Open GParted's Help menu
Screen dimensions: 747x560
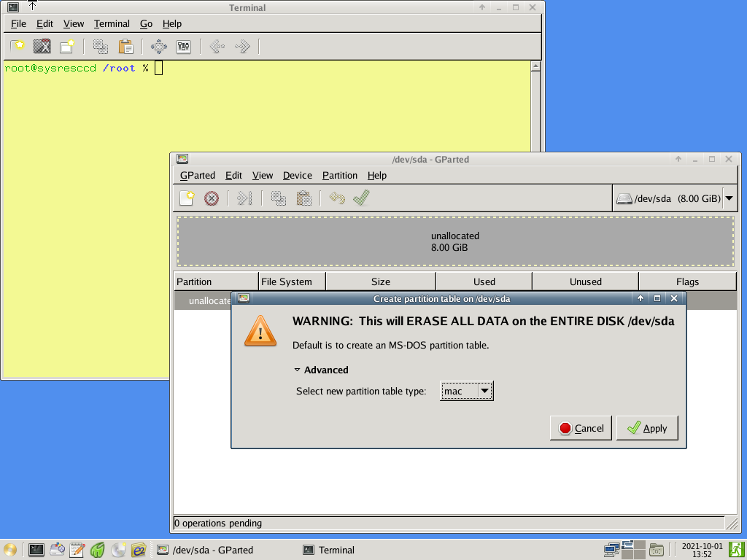[x=377, y=175]
